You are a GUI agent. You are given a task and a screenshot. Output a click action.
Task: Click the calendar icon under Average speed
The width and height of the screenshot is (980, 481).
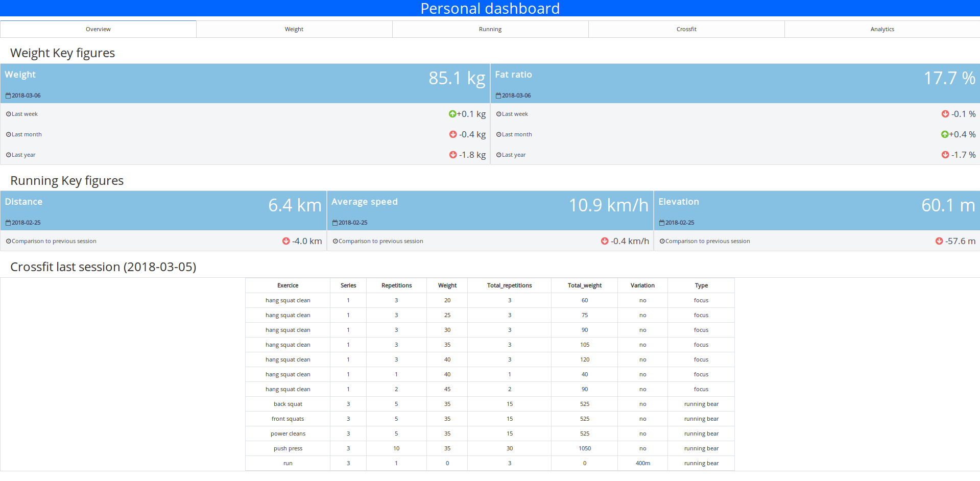click(335, 223)
